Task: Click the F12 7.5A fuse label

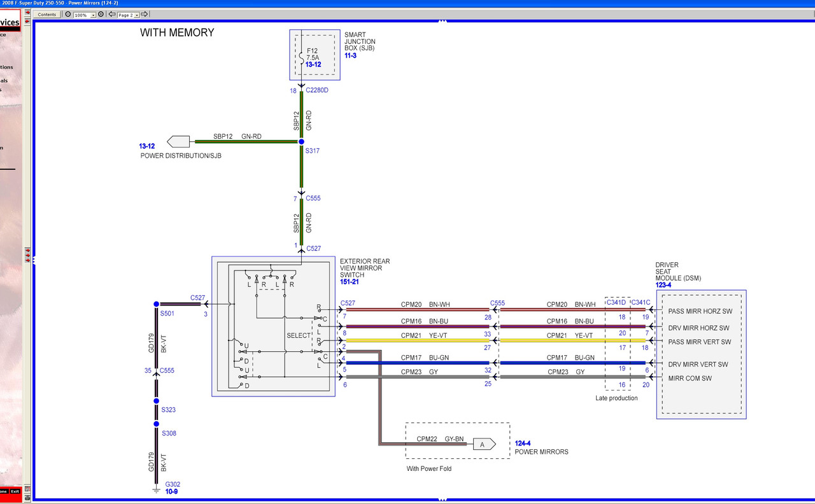Action: coord(313,54)
